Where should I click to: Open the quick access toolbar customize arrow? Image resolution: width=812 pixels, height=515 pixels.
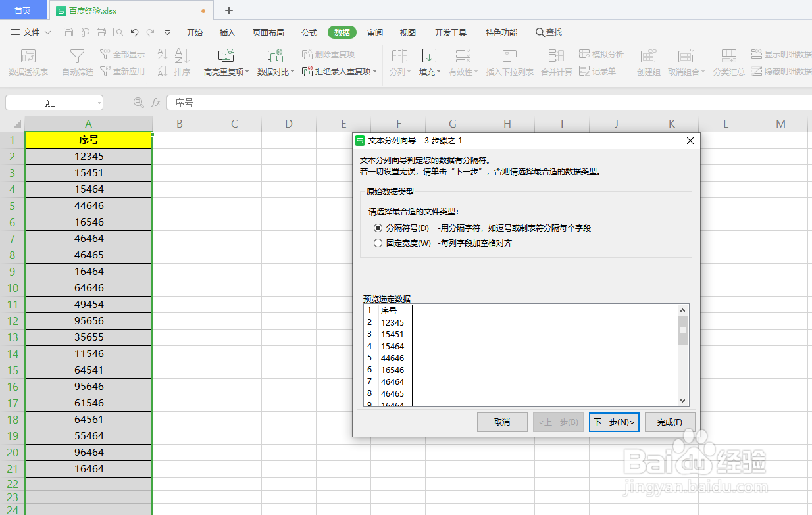tap(167, 32)
